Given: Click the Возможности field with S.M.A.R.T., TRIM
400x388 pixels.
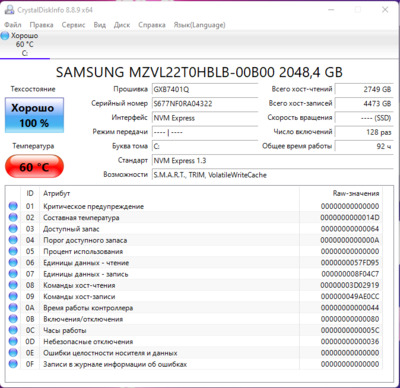Looking at the screenshot, I should 273,175.
